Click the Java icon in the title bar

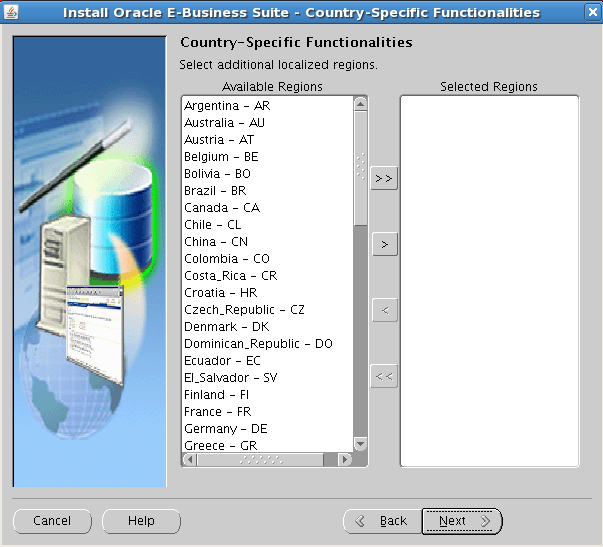coord(11,12)
